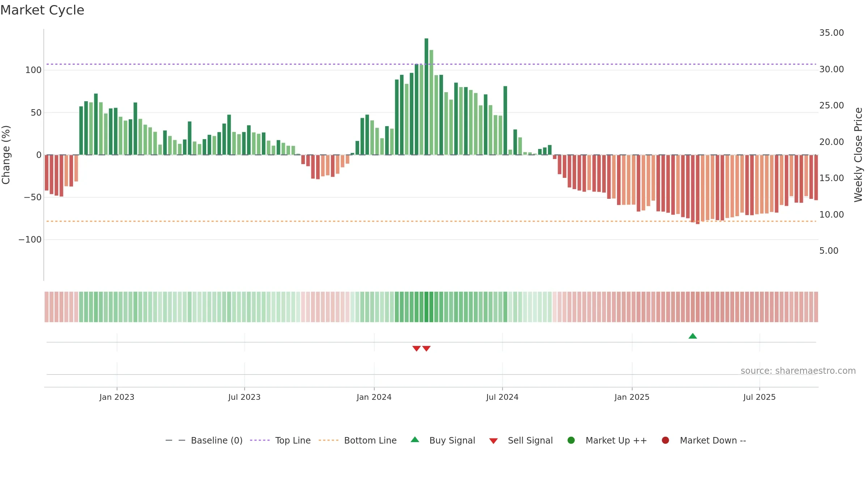Click the 50 left axis tick label
This screenshot has width=868, height=488.
coord(36,113)
